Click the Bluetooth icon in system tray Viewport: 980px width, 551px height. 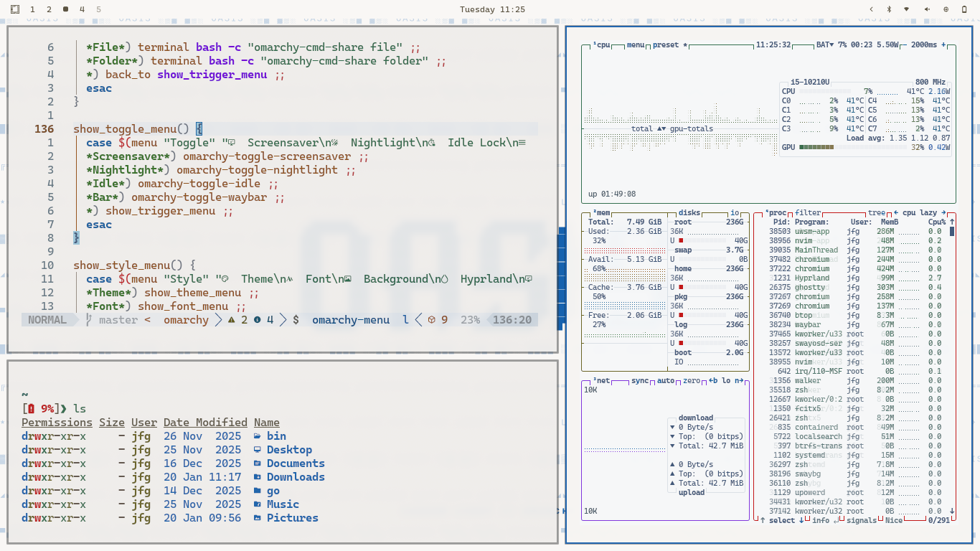(x=889, y=9)
